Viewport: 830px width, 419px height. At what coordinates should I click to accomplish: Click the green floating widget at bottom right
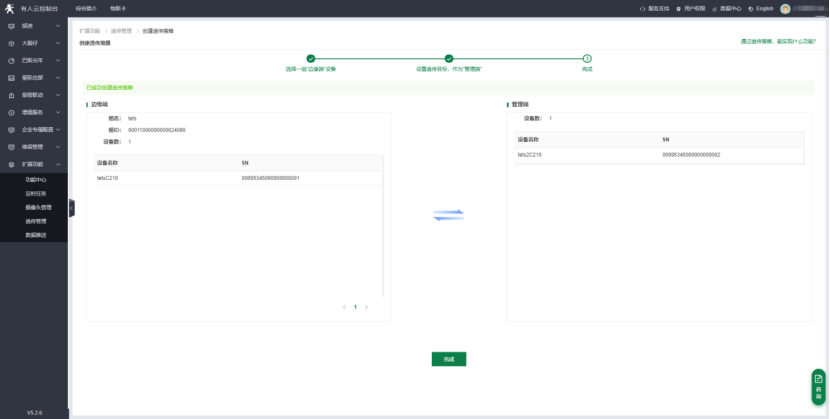pyautogui.click(x=818, y=386)
